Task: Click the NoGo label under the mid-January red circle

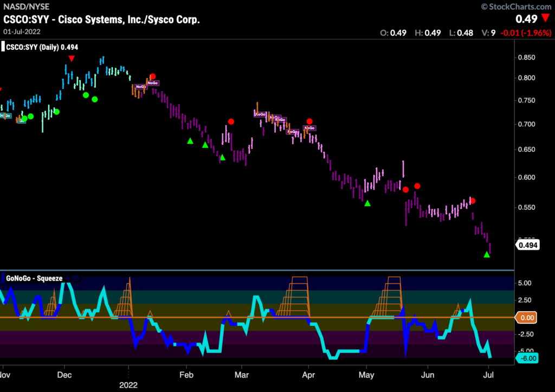Action: click(x=152, y=83)
